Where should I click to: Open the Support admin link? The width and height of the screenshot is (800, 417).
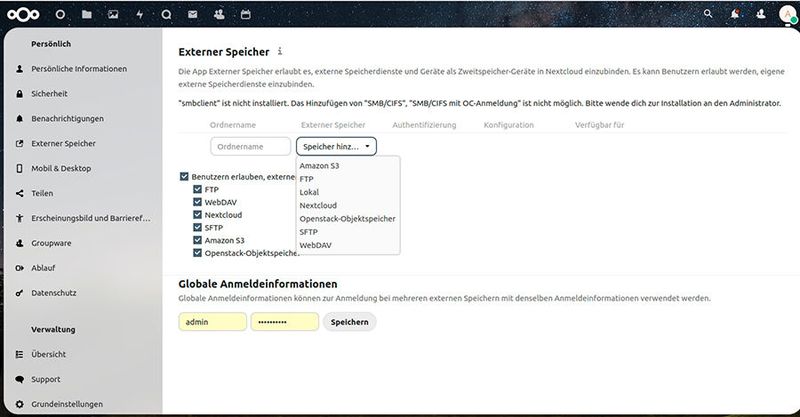click(46, 379)
